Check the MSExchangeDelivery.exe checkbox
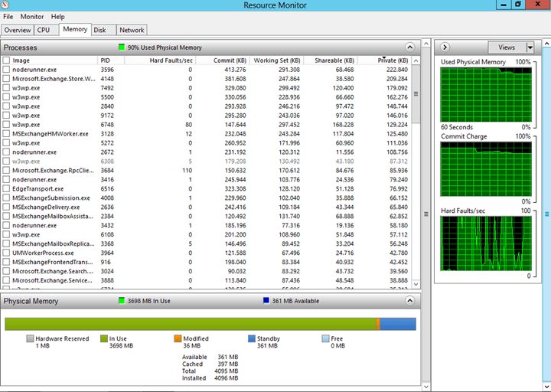This screenshot has height=392, width=551. (x=6, y=207)
